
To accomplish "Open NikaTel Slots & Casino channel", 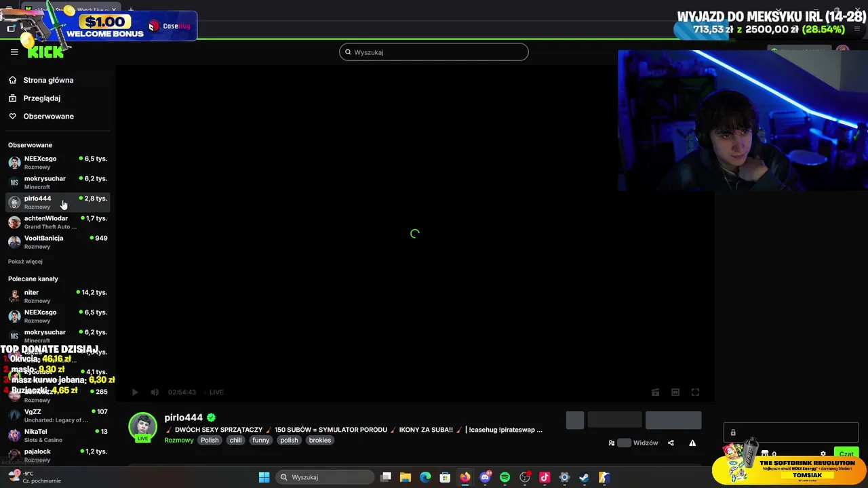I will 58,435.
